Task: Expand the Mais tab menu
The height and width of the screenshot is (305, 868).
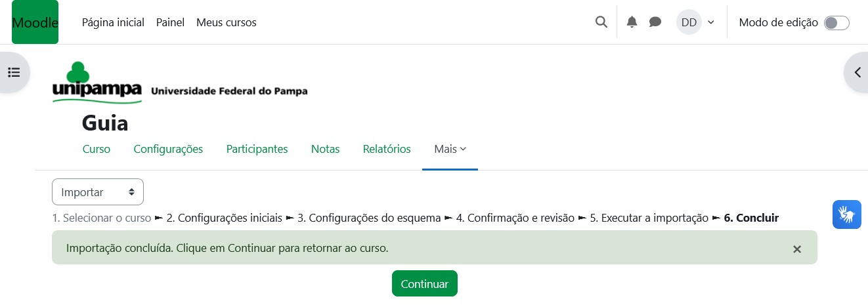Action: coord(450,149)
